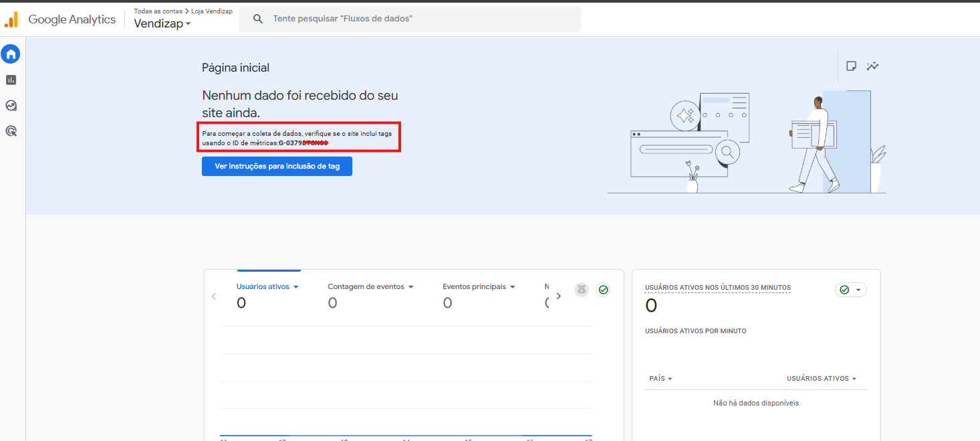Focus the search field "Fluxos de dados"

(x=421, y=19)
